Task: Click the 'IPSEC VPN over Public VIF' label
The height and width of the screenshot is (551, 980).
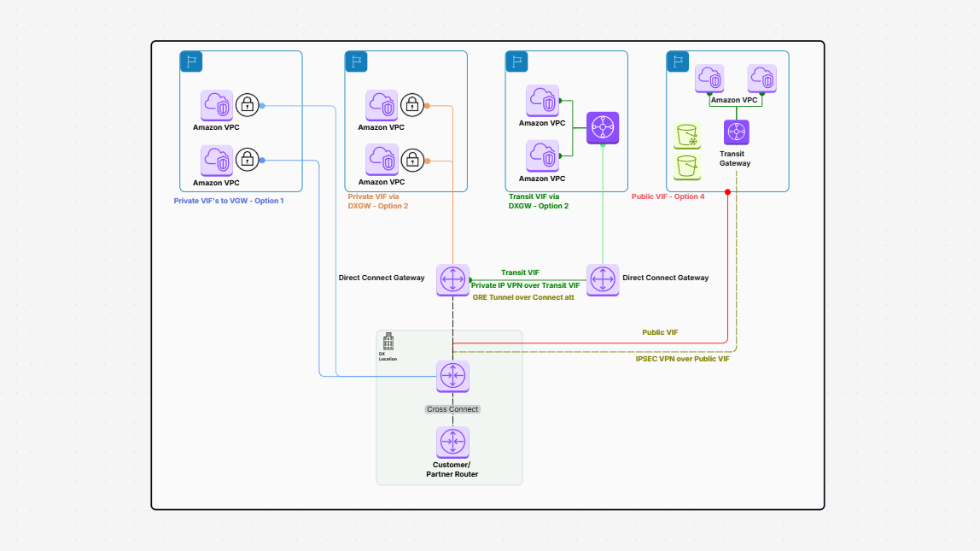Action: [x=682, y=360]
